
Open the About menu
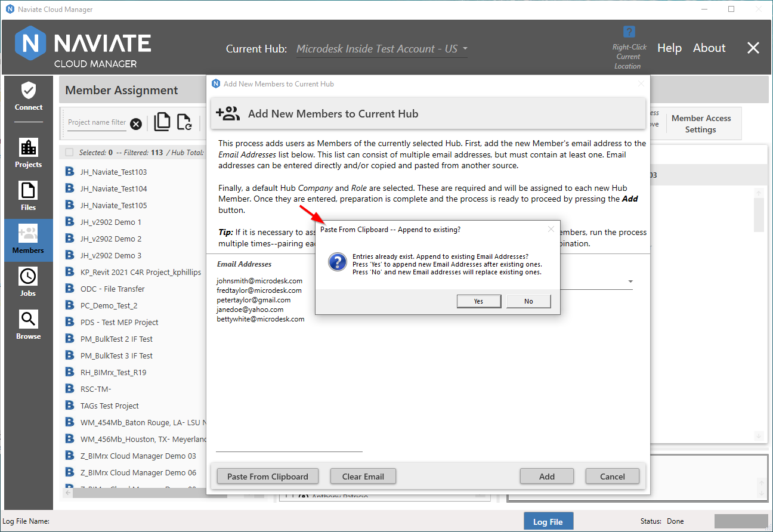[x=709, y=48]
